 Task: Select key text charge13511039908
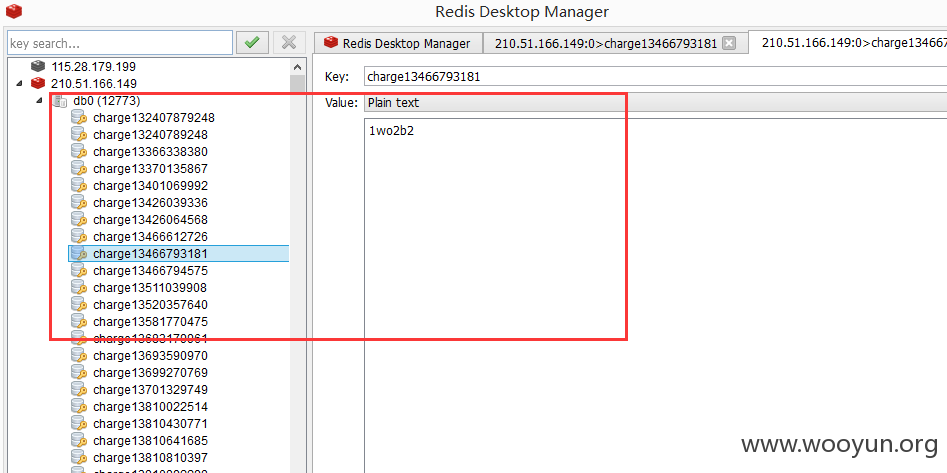pyautogui.click(x=150, y=287)
